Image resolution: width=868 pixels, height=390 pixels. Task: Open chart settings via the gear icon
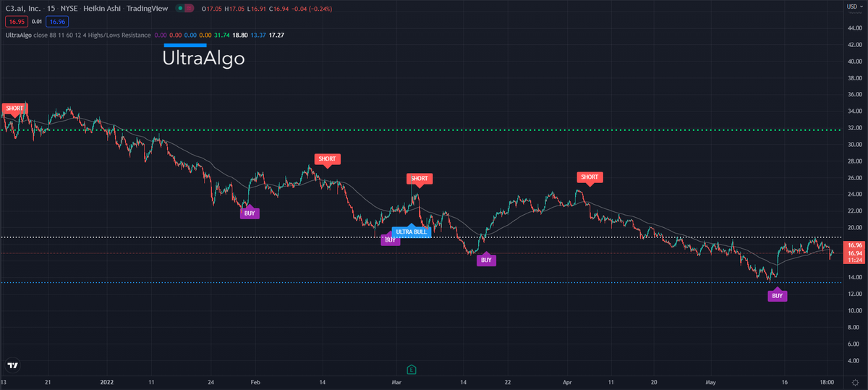(855, 381)
